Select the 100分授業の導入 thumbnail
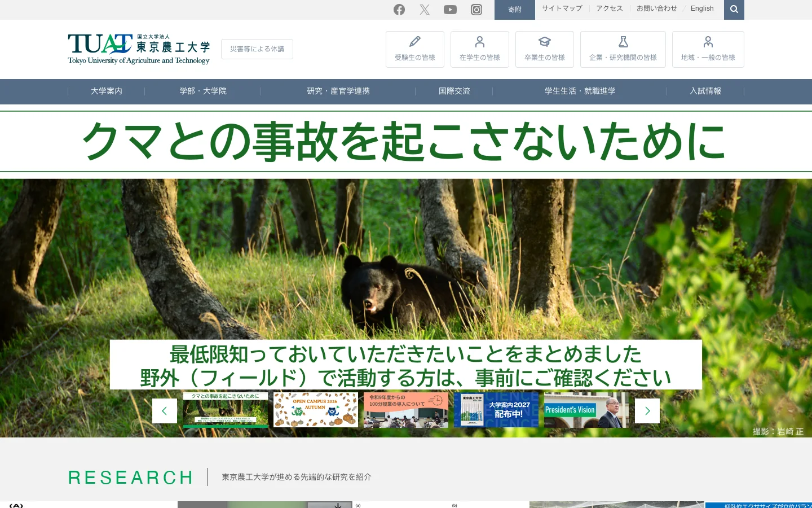The image size is (812, 508). coord(406,410)
